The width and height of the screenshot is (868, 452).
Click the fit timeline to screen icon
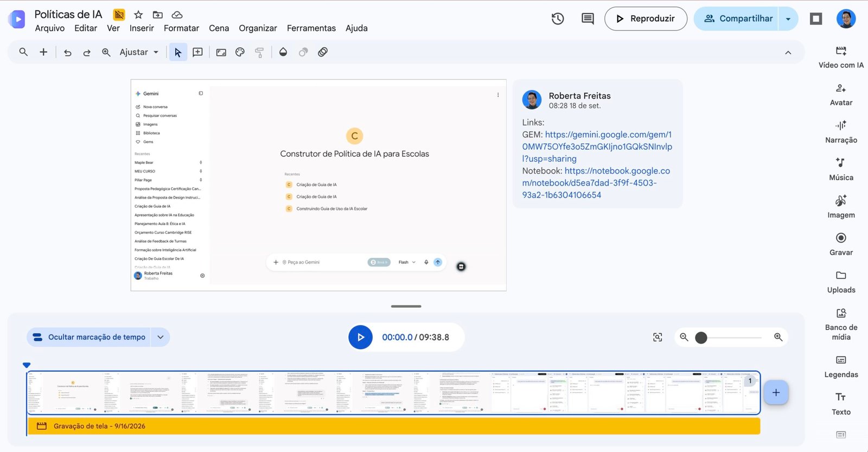[x=658, y=338]
